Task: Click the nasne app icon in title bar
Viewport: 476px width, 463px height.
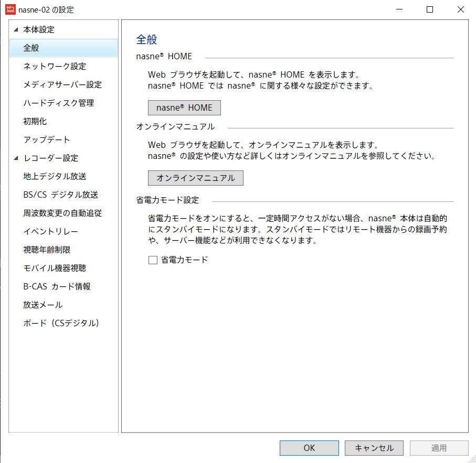Action: pos(10,9)
